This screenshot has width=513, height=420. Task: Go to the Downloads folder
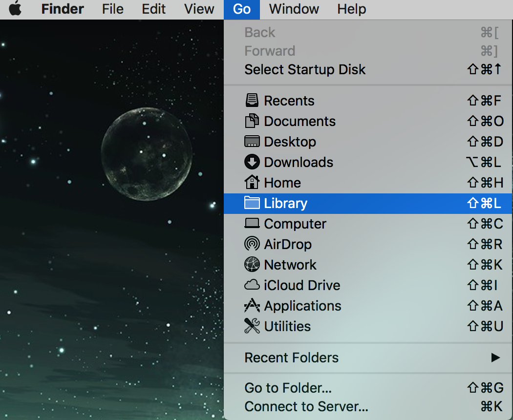pyautogui.click(x=368, y=162)
